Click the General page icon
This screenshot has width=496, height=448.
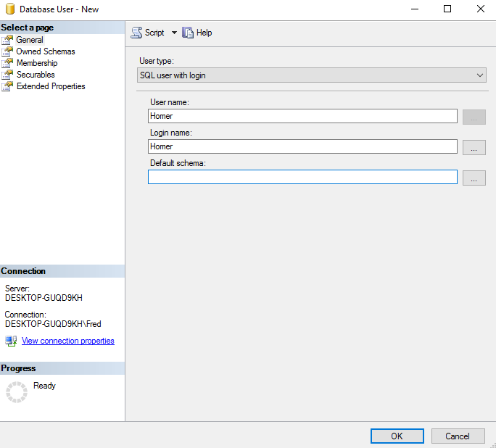(7, 40)
